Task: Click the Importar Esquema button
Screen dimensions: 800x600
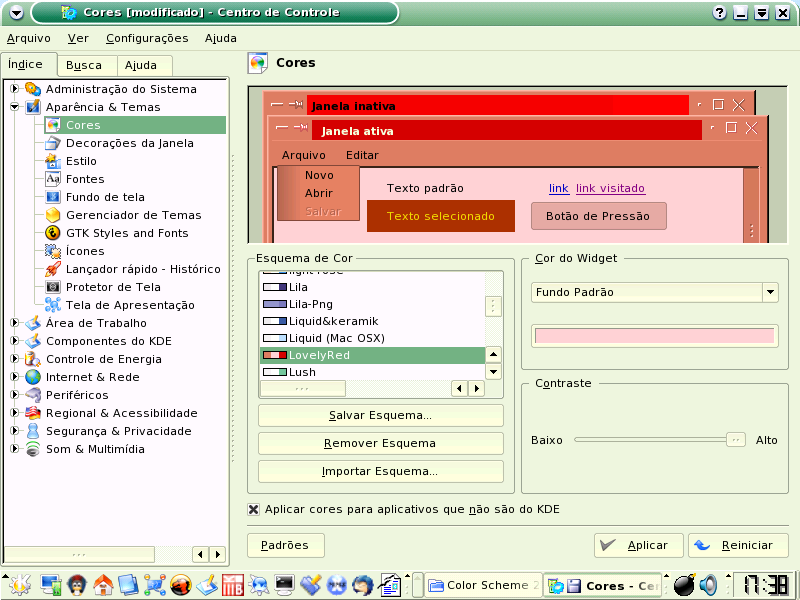Action: click(381, 471)
